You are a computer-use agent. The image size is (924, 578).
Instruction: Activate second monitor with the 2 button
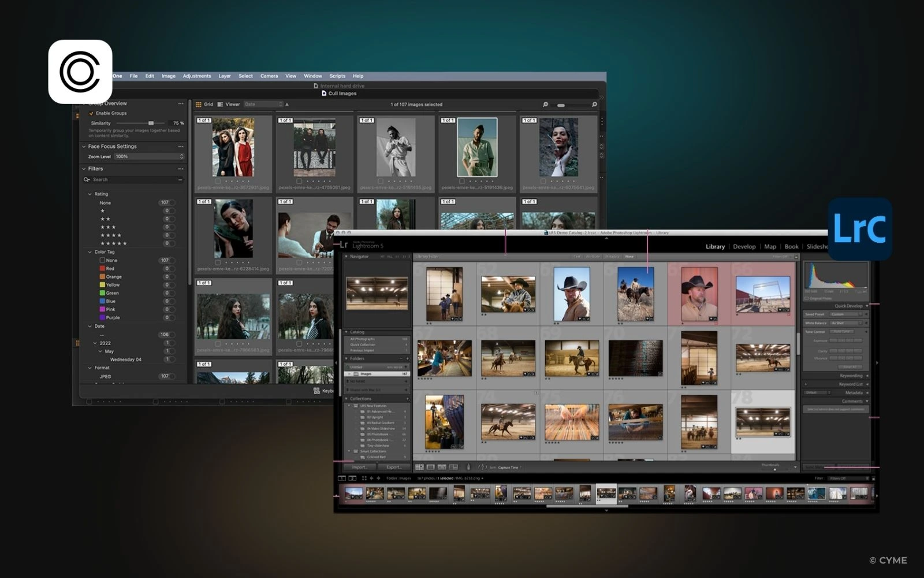[x=352, y=478]
